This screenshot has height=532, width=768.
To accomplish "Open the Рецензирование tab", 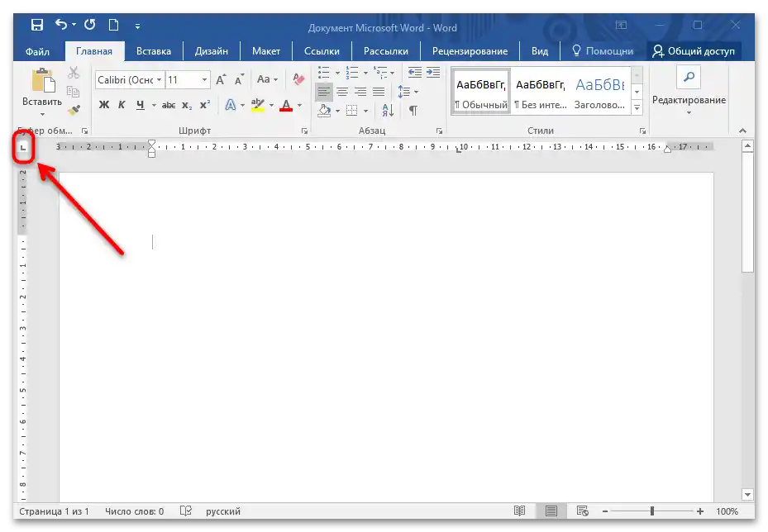I will [x=470, y=51].
